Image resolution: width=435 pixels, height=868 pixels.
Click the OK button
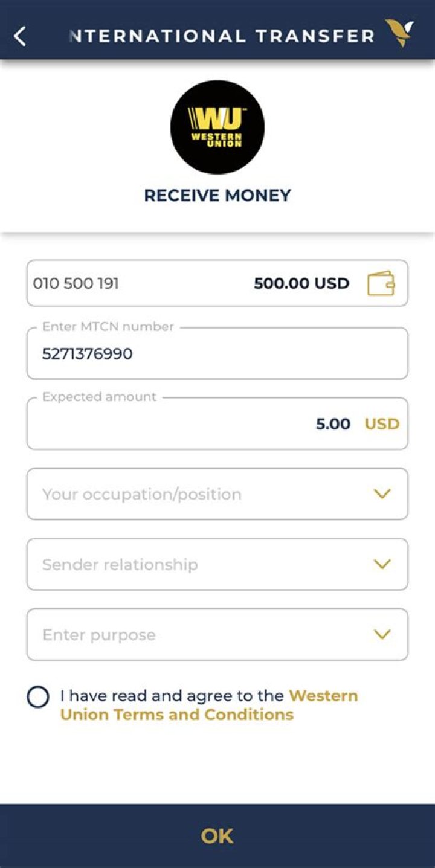pyautogui.click(x=217, y=836)
